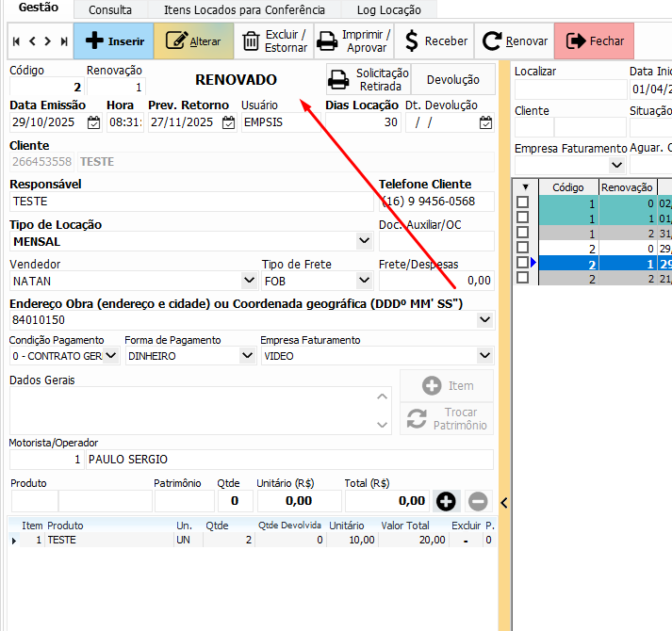Go to the last record arrow
This screenshot has height=631, width=672.
pyautogui.click(x=64, y=41)
